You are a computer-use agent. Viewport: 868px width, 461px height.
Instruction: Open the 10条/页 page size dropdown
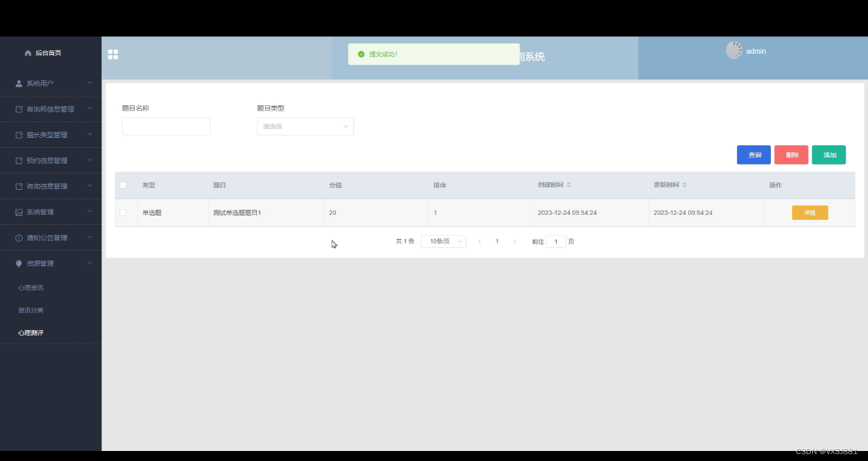443,241
